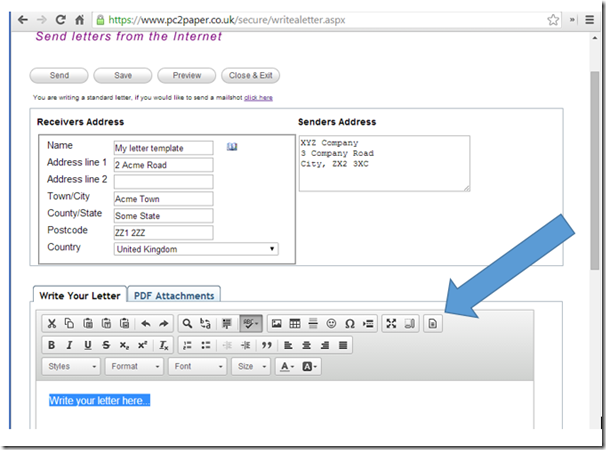Viewport: 606px width, 450px height.
Task: Insert a table
Action: coord(295,324)
